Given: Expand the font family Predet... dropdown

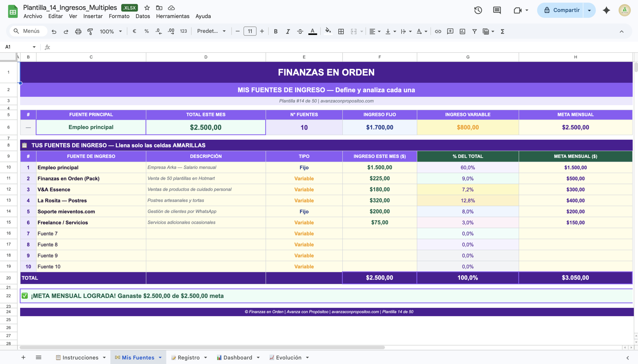Looking at the screenshot, I should (x=211, y=31).
